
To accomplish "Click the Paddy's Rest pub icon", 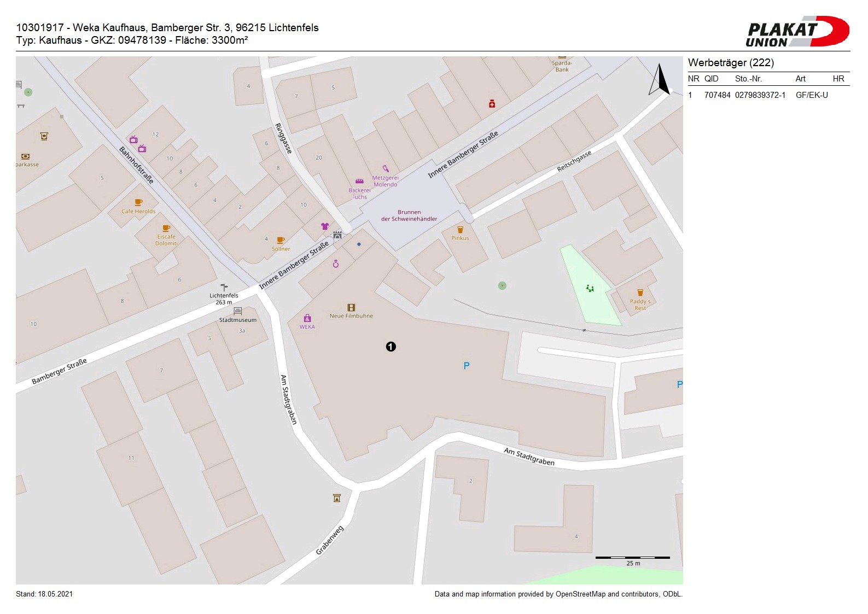I will click(640, 293).
